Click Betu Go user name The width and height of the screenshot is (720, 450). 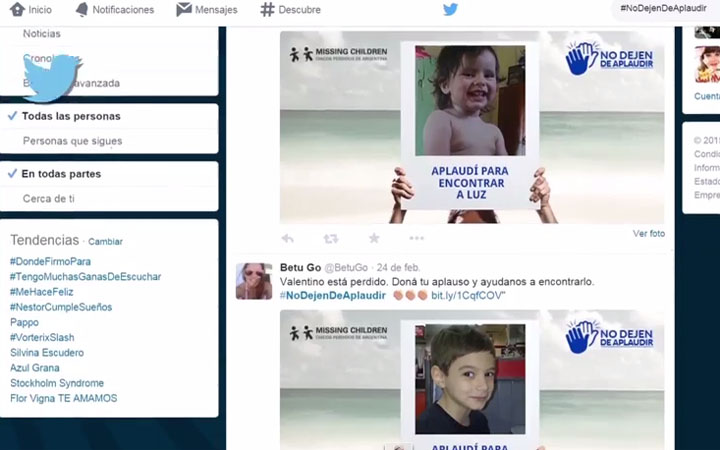click(x=300, y=267)
